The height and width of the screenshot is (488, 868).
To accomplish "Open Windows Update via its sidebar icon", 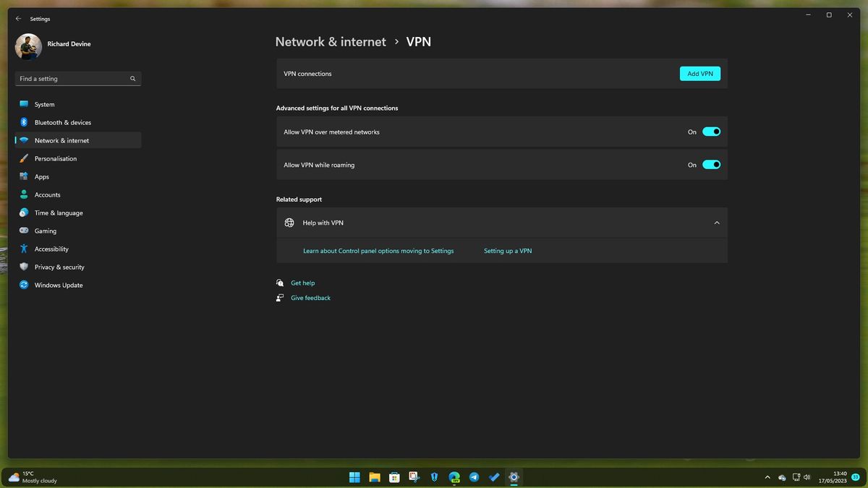I will coord(24,285).
